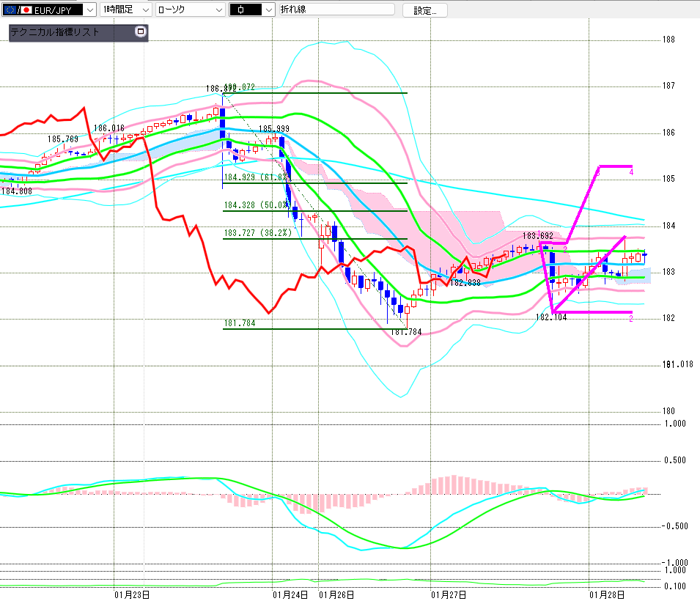Click the 折れ線 text field
The height and width of the screenshot is (601, 700).
coord(336,10)
